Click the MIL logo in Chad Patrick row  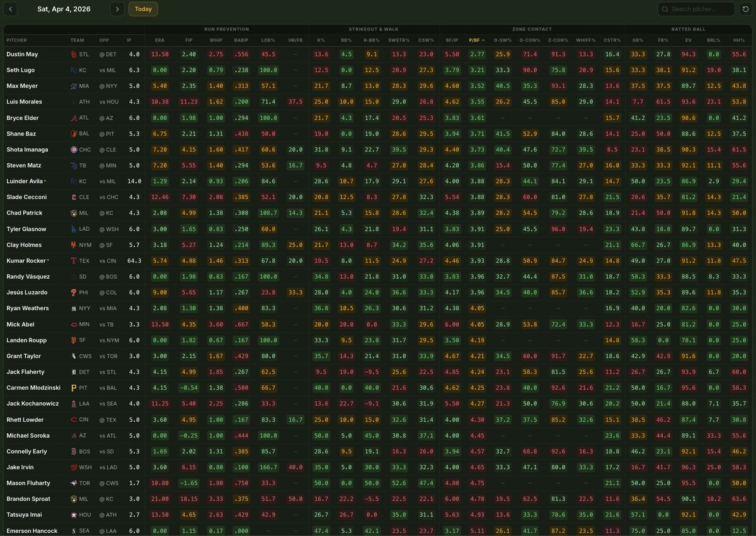point(74,213)
